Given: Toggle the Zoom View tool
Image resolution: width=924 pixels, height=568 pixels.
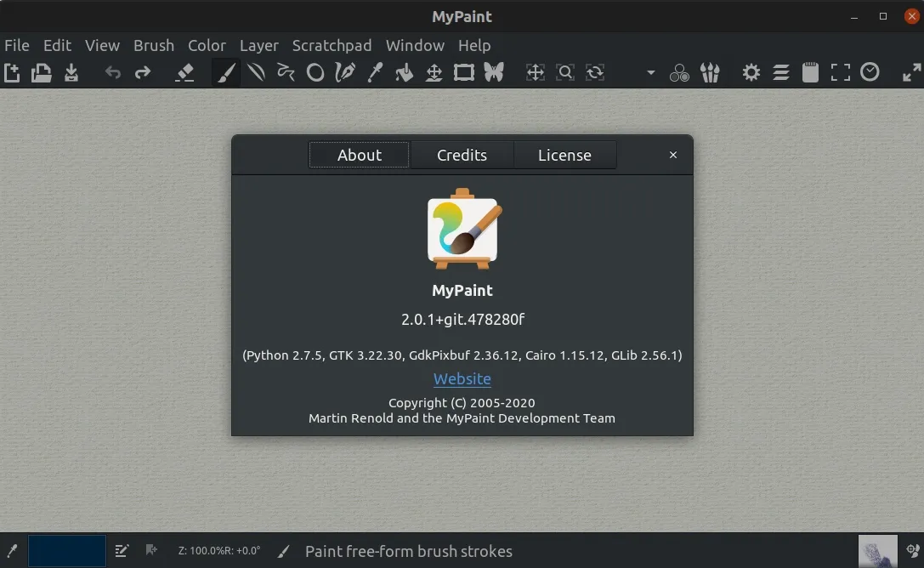Looking at the screenshot, I should tap(565, 72).
